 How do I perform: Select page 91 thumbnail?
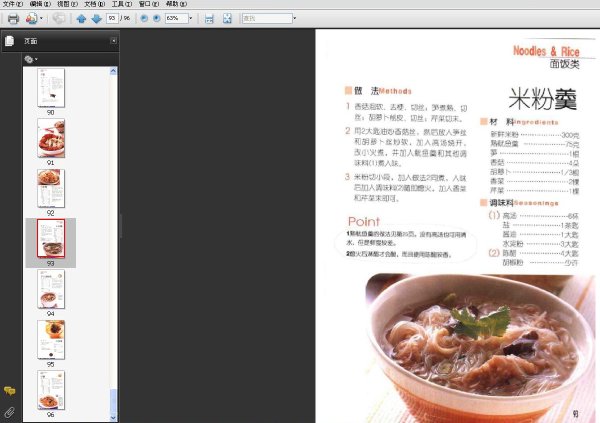click(51, 138)
